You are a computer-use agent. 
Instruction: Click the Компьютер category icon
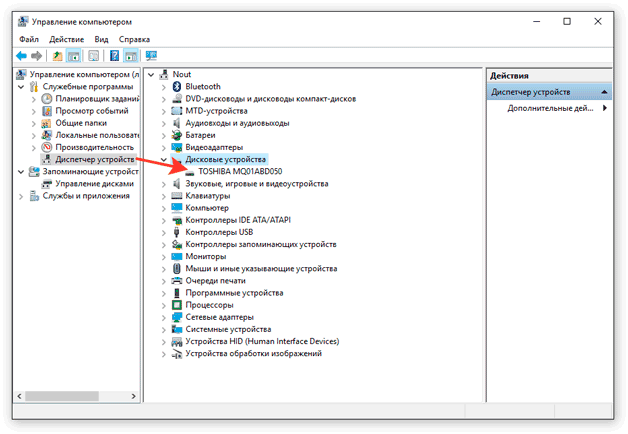click(x=177, y=208)
